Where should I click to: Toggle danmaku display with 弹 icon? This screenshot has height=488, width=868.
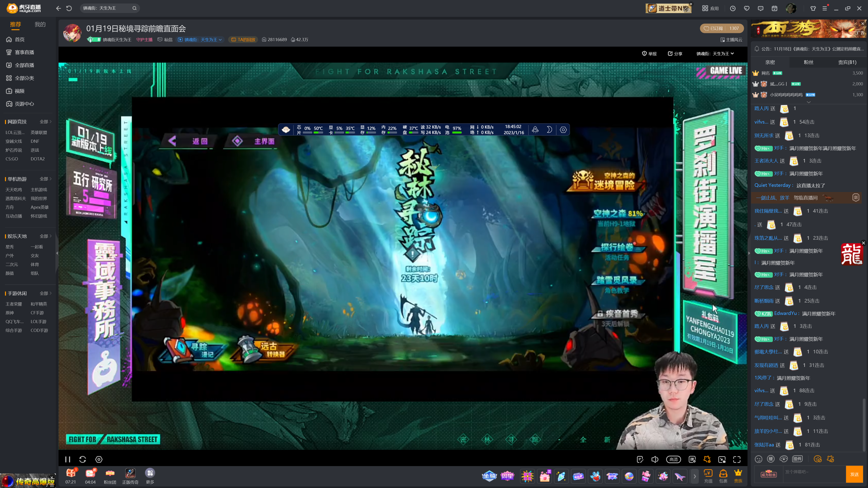[x=692, y=459]
